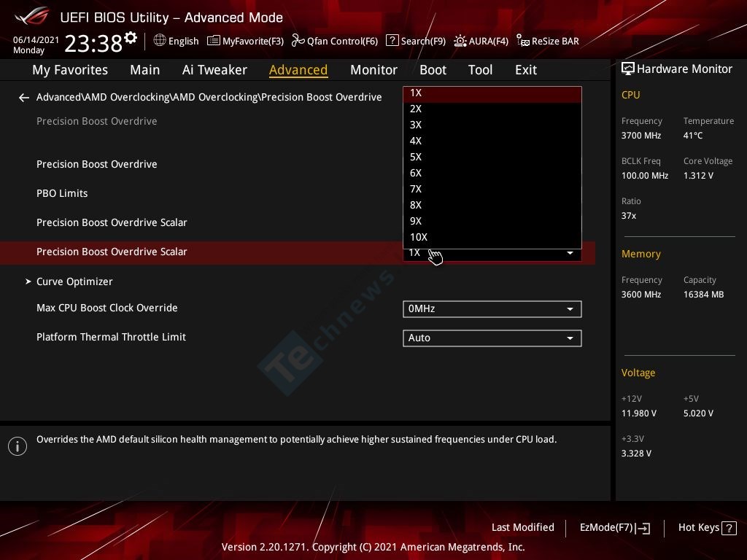This screenshot has height=560, width=747.
Task: Click CPU frequency value 3700 MHz
Action: 640,136
